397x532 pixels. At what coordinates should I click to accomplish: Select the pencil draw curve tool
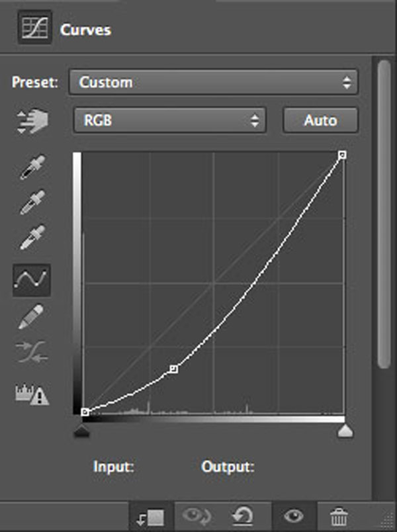[x=31, y=316]
